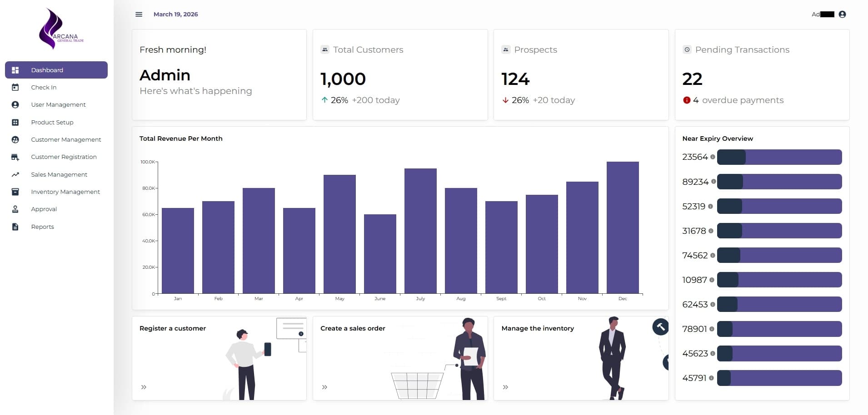Open Sales Management from the sidebar
This screenshot has width=868, height=415.
point(59,174)
